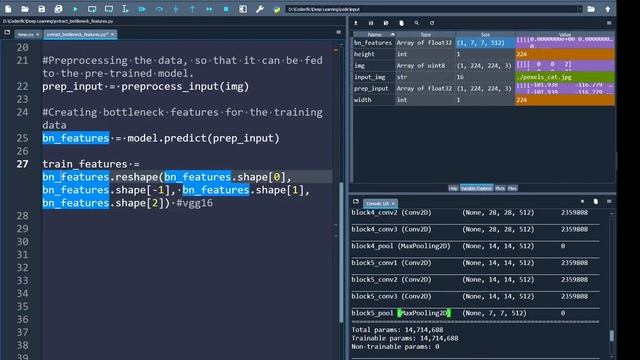Click the editor vertical scrollbar
The image size is (640, 360).
(341, 252)
